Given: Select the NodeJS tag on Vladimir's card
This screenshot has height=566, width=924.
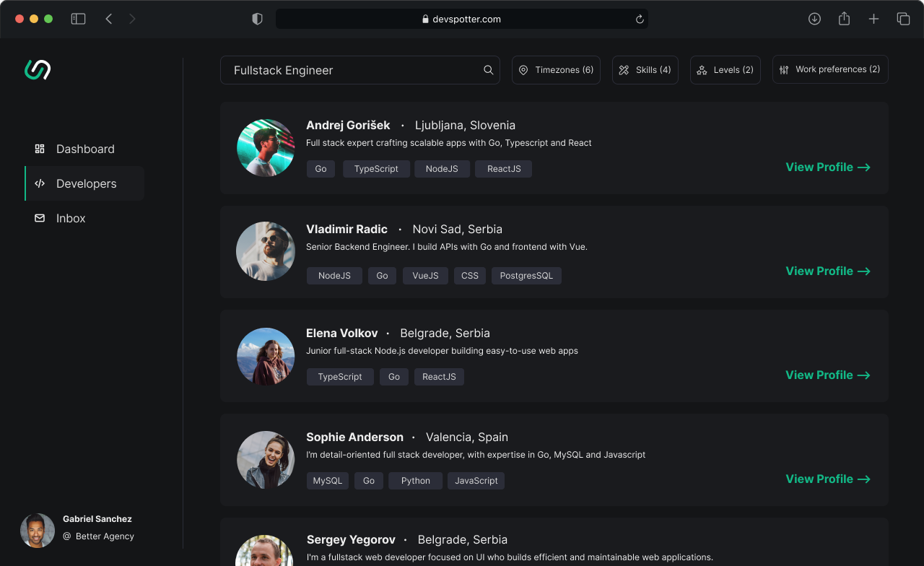Looking at the screenshot, I should pos(334,276).
